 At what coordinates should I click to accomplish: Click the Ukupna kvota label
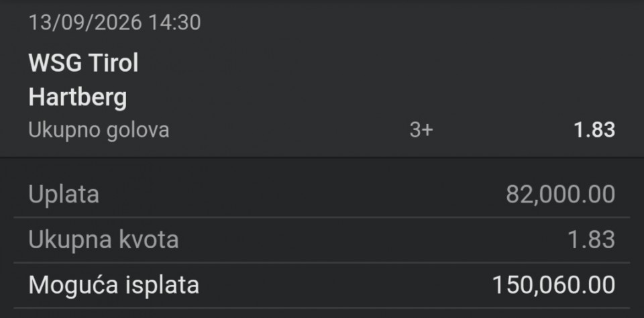click(x=103, y=240)
